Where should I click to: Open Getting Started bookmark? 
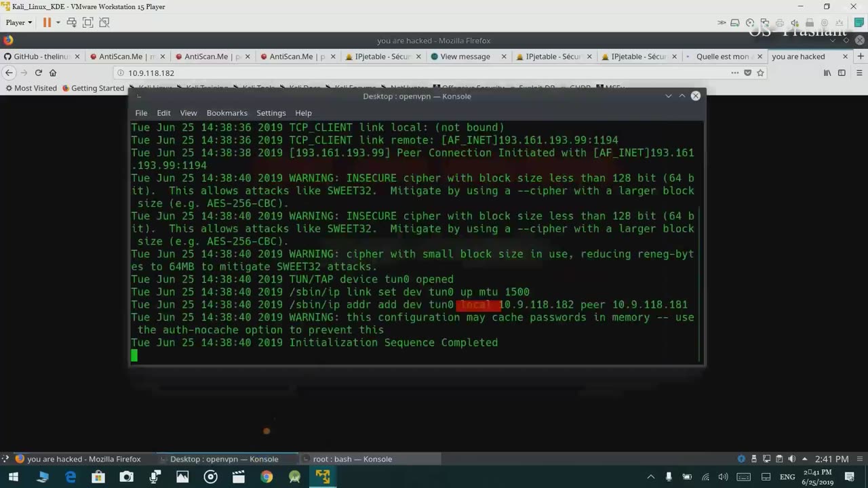[x=93, y=88]
